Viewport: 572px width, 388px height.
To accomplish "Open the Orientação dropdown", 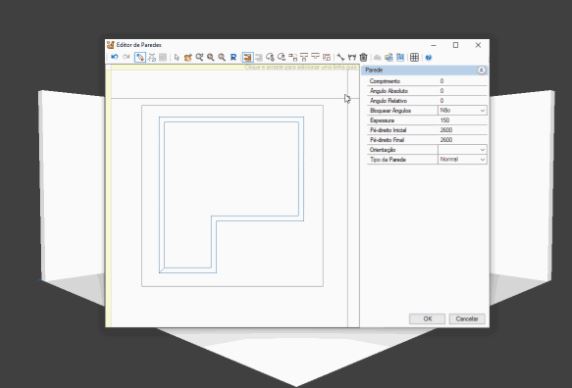I will pos(462,150).
